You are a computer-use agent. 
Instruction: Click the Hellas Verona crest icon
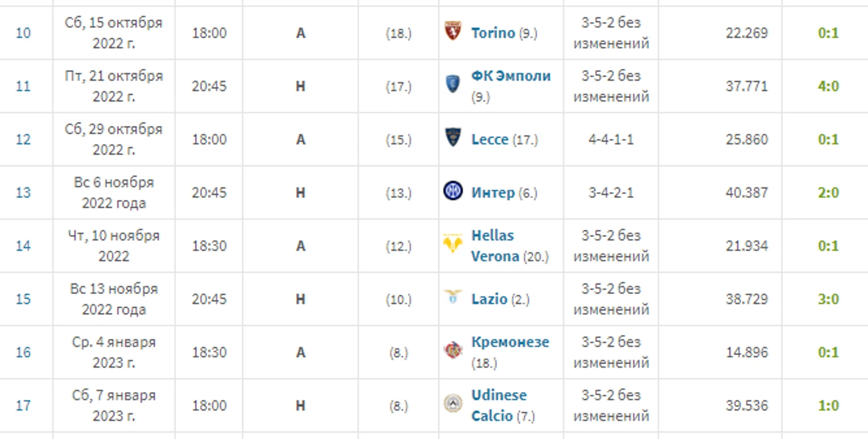453,244
